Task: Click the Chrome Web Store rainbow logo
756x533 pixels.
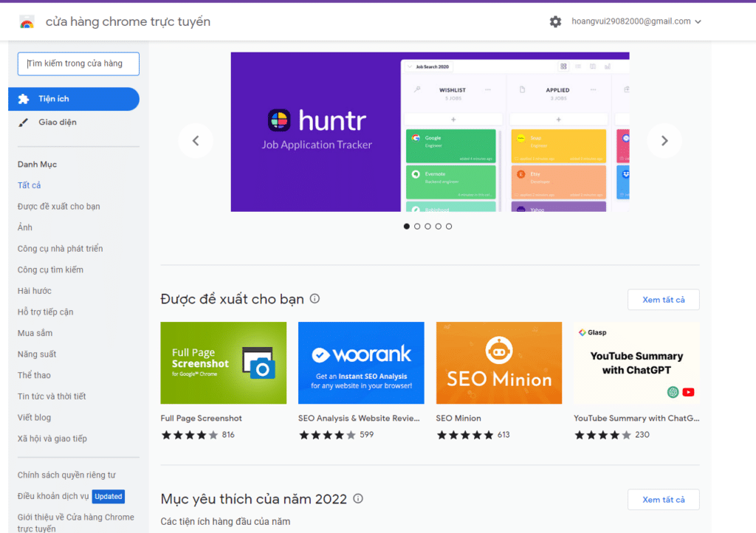Action: pos(27,21)
